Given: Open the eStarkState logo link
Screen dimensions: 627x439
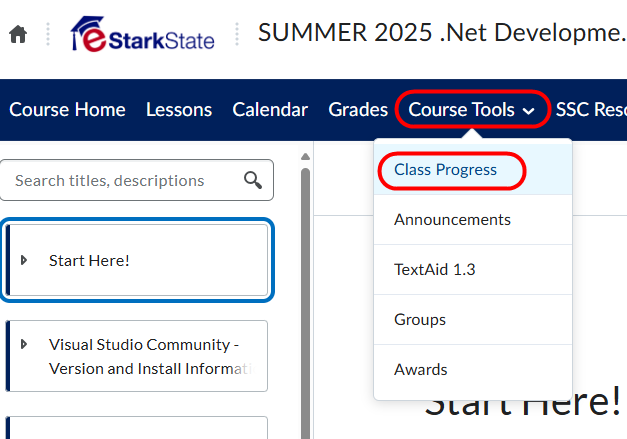Looking at the screenshot, I should (142, 34).
